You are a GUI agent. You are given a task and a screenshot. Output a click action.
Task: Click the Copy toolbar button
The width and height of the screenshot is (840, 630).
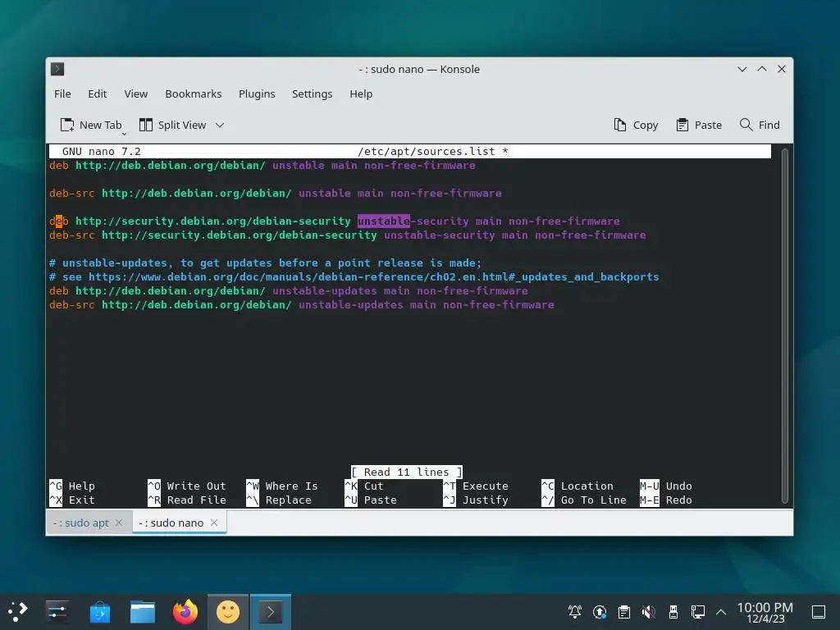(x=636, y=125)
